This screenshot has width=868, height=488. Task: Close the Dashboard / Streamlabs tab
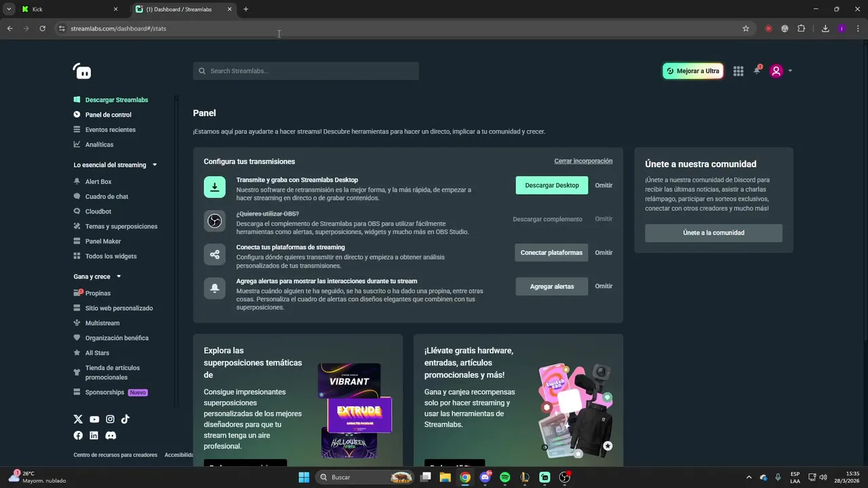229,9
